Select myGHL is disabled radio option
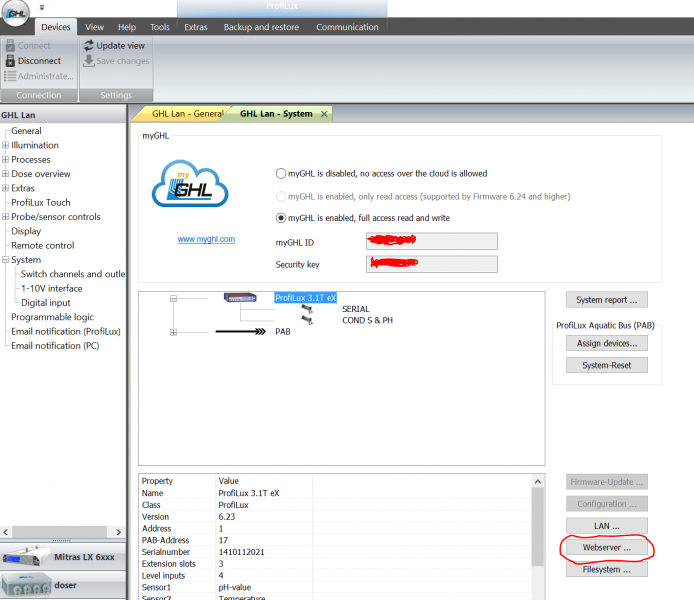 click(280, 173)
